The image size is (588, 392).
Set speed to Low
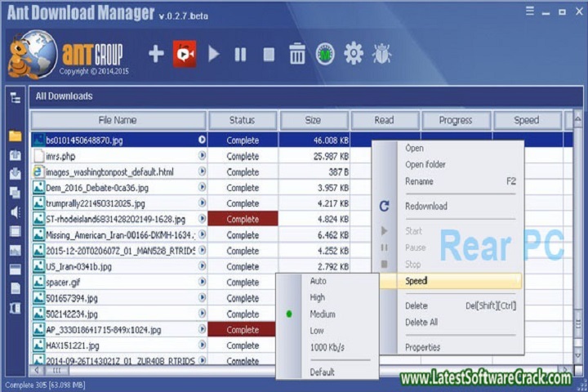317,331
